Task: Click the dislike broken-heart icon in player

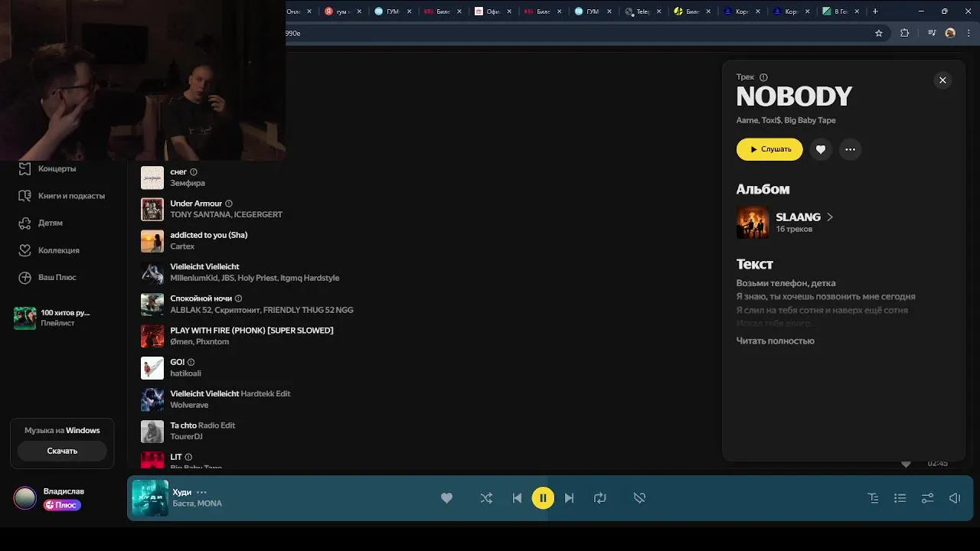Action: click(639, 498)
